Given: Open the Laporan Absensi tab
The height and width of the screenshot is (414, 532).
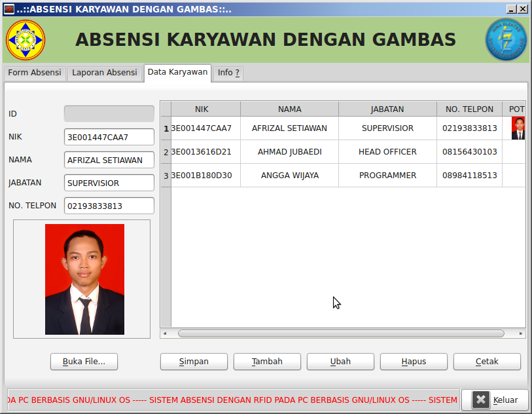Looking at the screenshot, I should 105,73.
